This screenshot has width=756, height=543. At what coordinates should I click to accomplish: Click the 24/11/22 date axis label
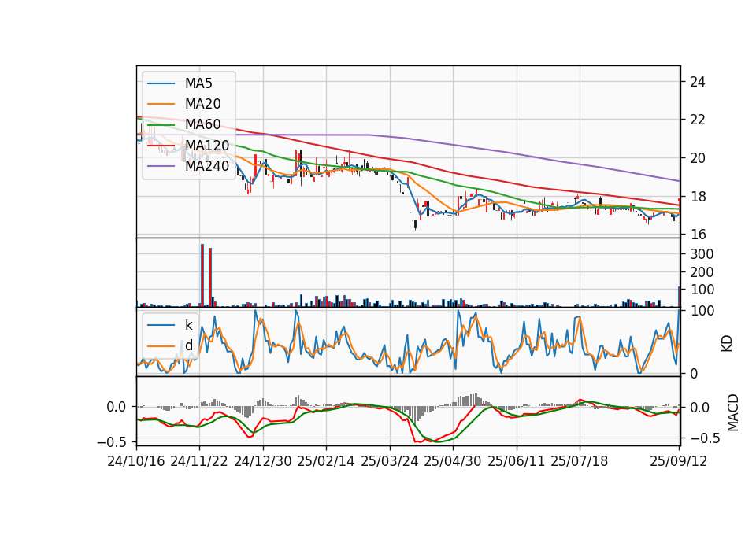point(199,461)
